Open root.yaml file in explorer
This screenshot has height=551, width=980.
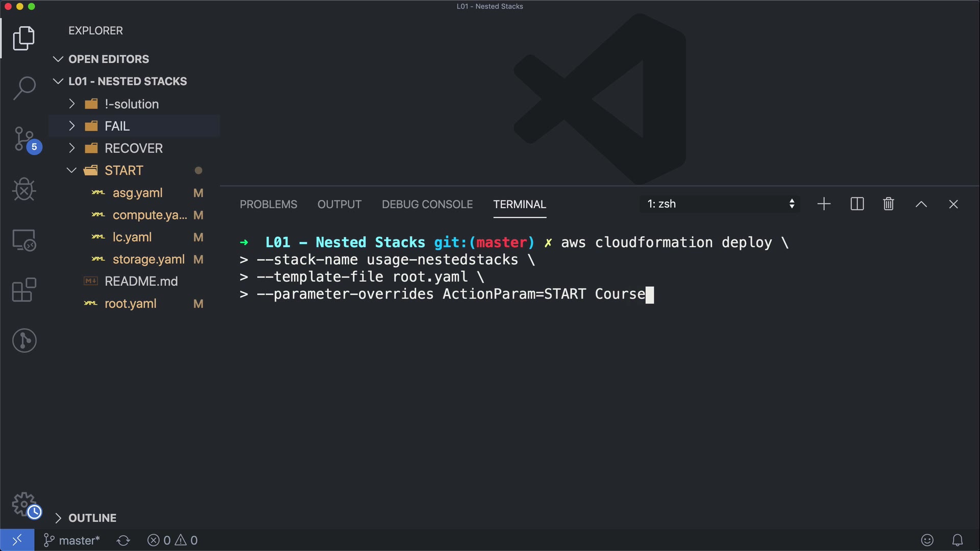click(x=130, y=304)
